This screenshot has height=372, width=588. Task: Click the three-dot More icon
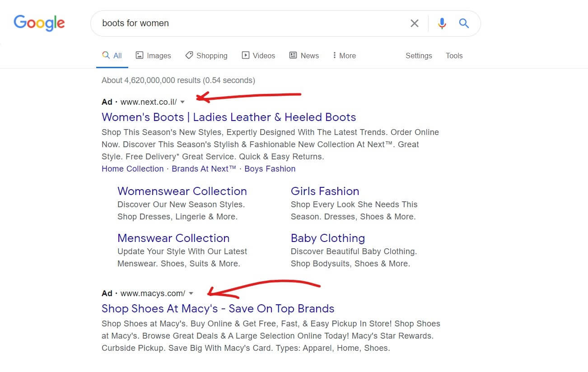(x=334, y=55)
